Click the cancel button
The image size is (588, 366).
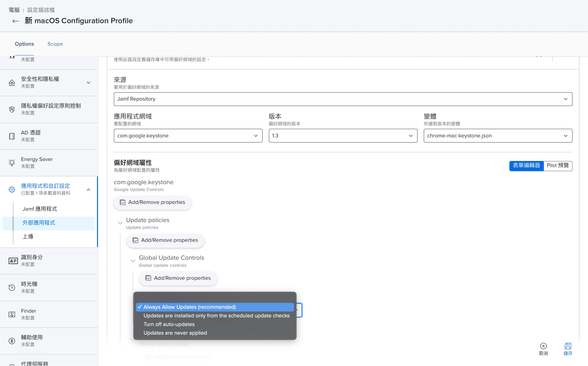click(x=543, y=349)
